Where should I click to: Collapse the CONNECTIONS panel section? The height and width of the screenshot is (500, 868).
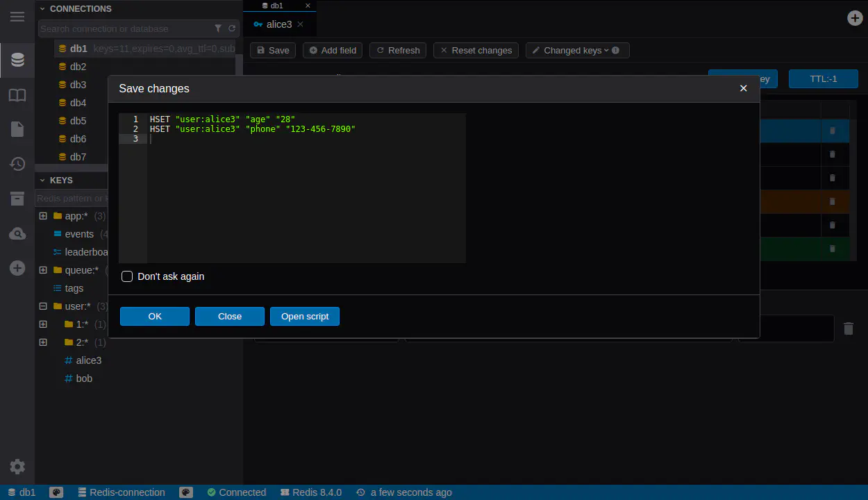pos(42,9)
